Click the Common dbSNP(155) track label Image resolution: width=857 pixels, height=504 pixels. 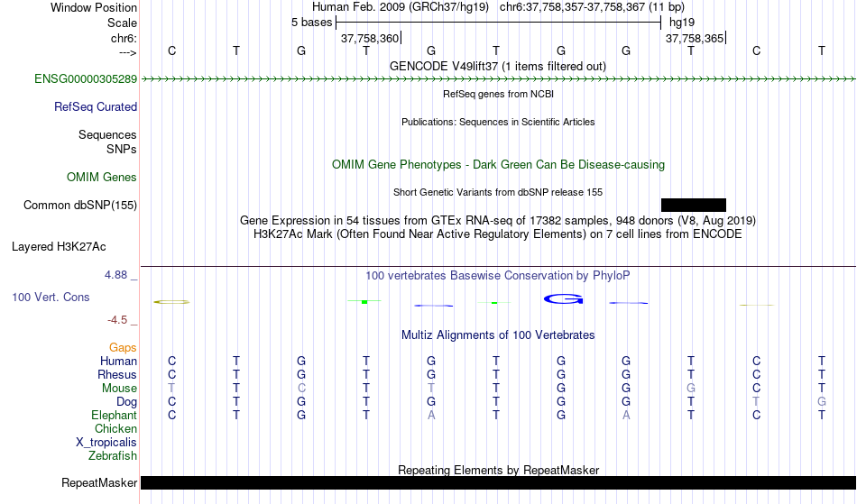tap(80, 206)
